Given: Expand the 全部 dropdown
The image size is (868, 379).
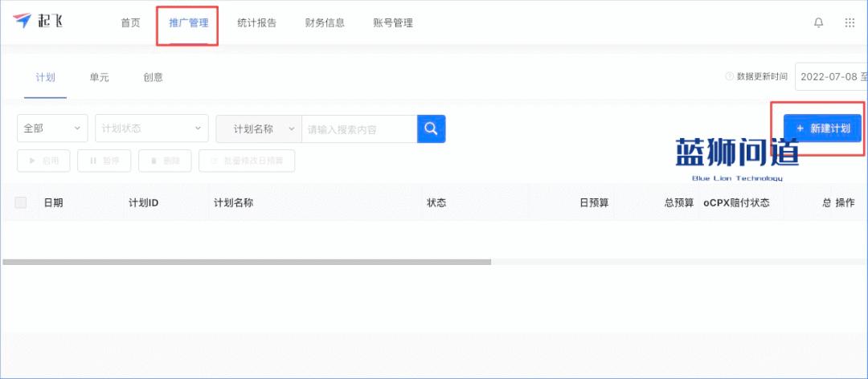Looking at the screenshot, I should pos(52,128).
